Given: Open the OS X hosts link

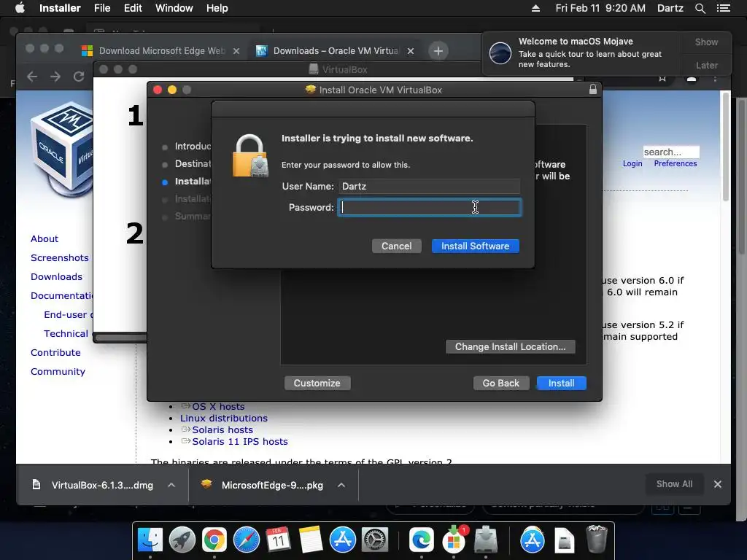Looking at the screenshot, I should pyautogui.click(x=218, y=407).
